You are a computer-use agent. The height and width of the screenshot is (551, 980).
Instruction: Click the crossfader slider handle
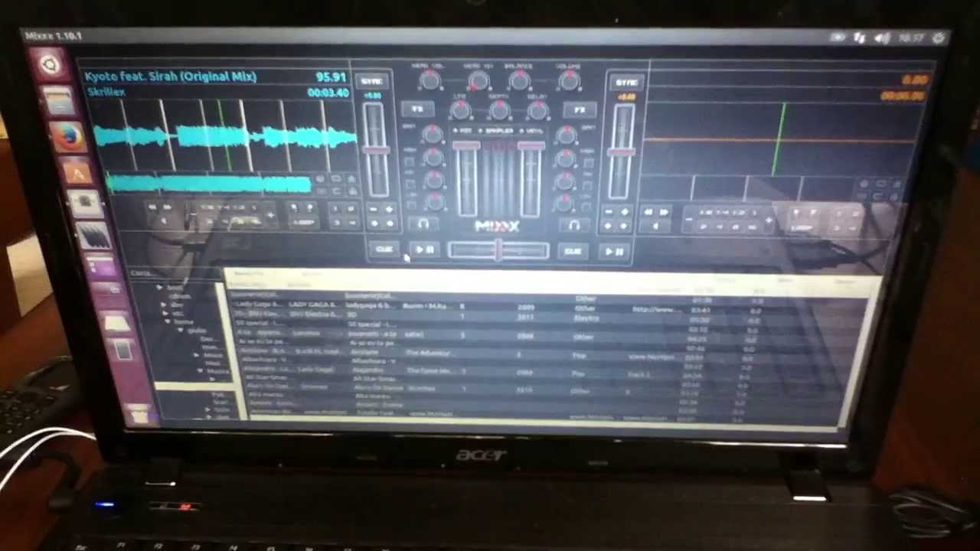point(498,250)
